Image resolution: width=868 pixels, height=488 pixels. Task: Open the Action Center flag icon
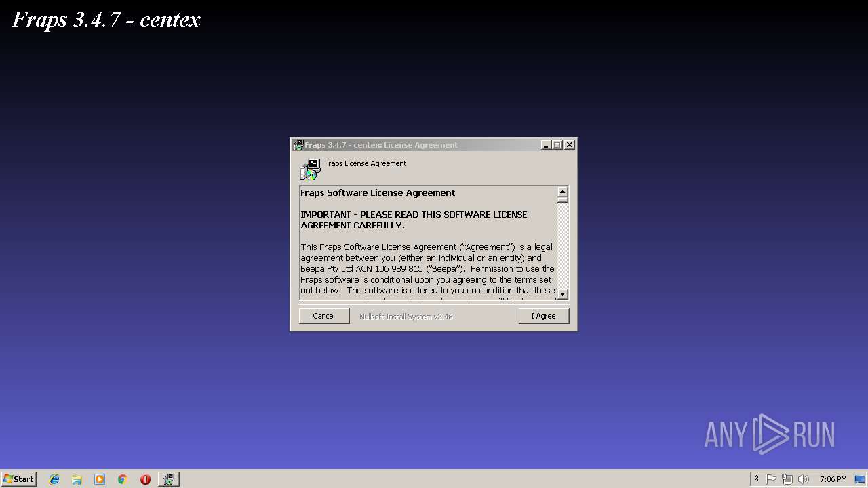[771, 479]
